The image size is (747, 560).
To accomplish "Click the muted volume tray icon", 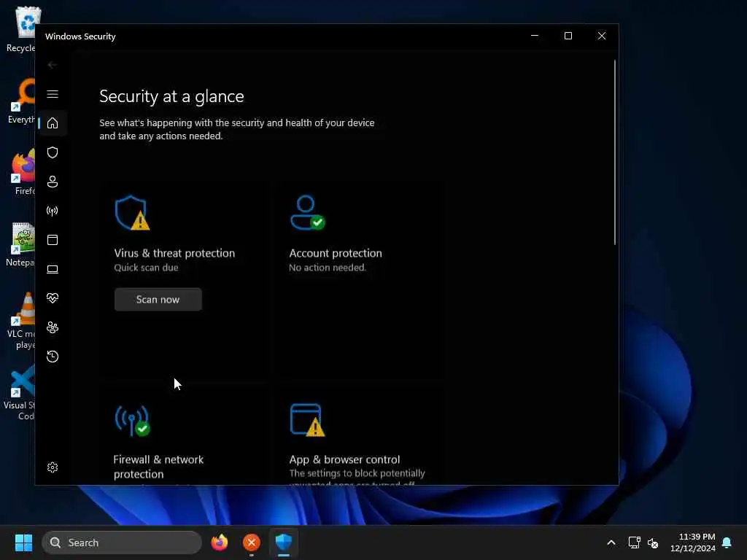I will (x=653, y=542).
